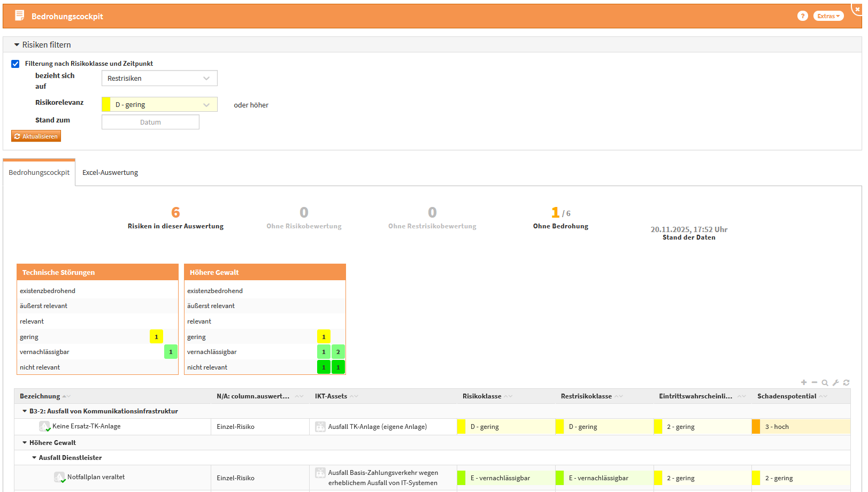Collapse B3-2 Ausfall von Kommunikationsinfrastruktur group
The height and width of the screenshot is (492, 868).
(25, 411)
